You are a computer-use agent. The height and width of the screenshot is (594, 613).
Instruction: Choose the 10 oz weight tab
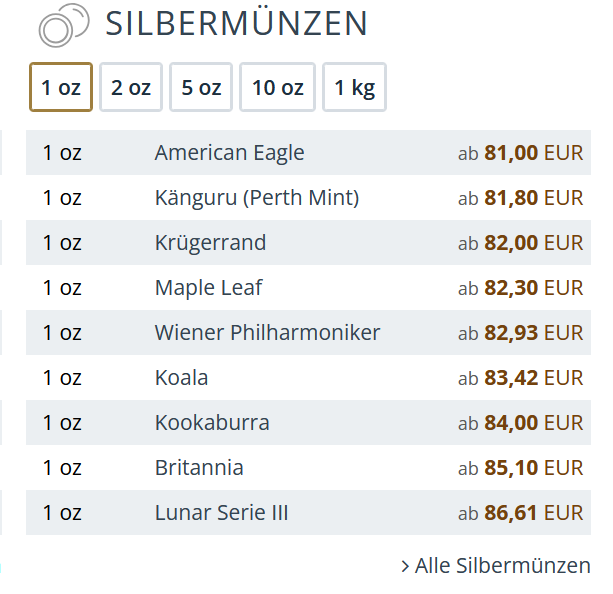[x=277, y=87]
